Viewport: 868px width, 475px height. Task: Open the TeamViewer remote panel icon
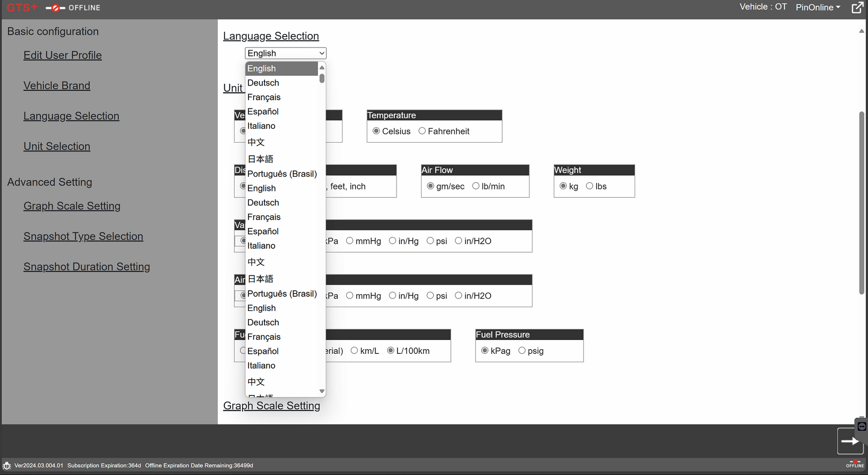pos(862,426)
